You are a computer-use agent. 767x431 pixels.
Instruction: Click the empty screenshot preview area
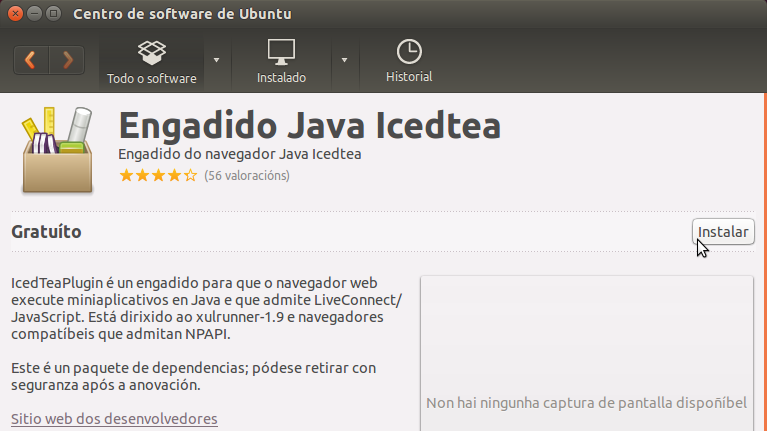point(587,353)
